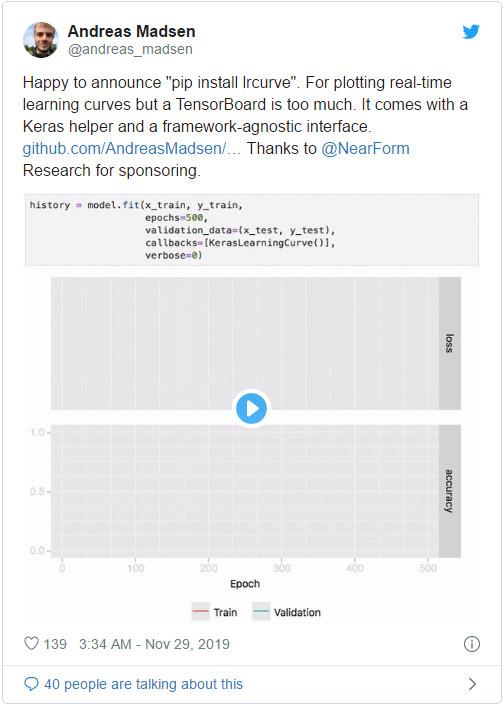This screenshot has width=504, height=707.
Task: Open the tweet info icon
Action: 472,644
